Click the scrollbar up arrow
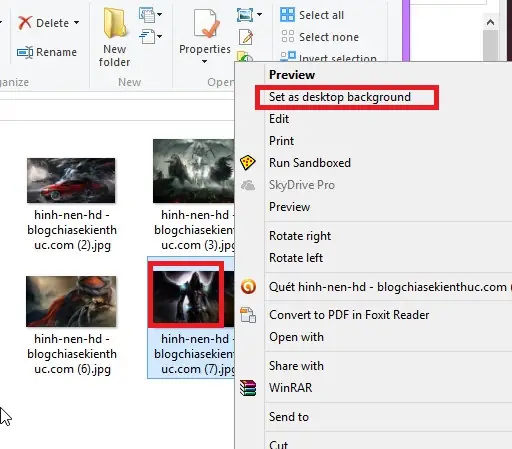Screen dimensions: 512x449 click(490, 22)
